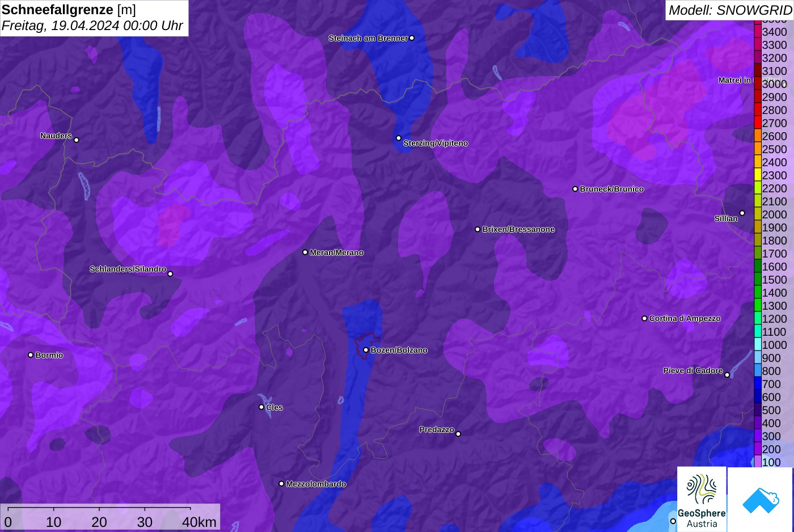Viewport: 794px width, 532px height.
Task: Select the Nauders location marker dot
Action: coord(77,140)
